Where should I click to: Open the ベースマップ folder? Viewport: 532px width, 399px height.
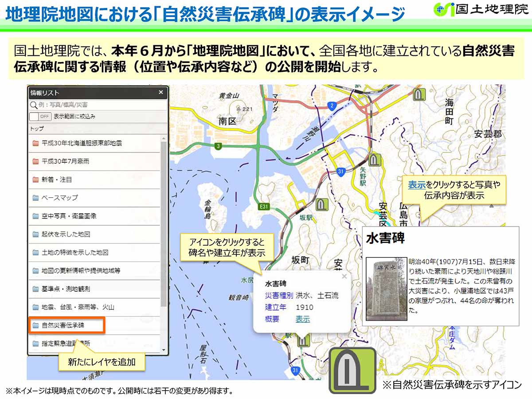click(x=94, y=198)
